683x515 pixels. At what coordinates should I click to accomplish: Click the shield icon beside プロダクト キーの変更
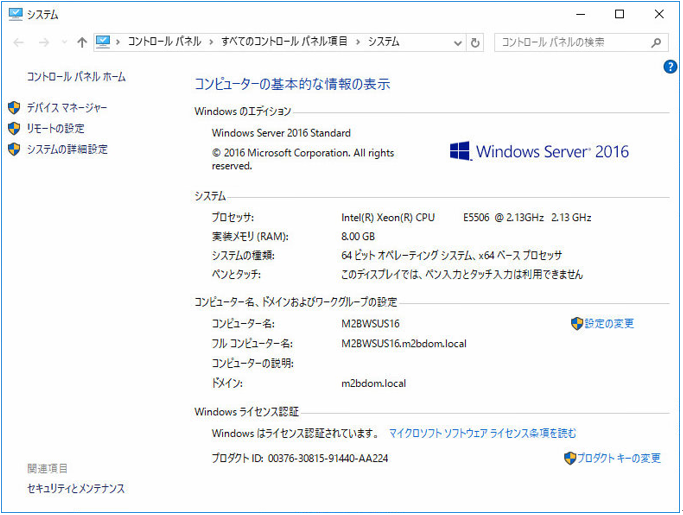tap(570, 458)
